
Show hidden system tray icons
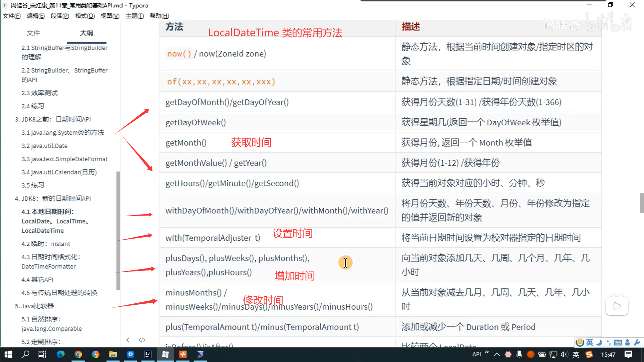[x=497, y=354]
